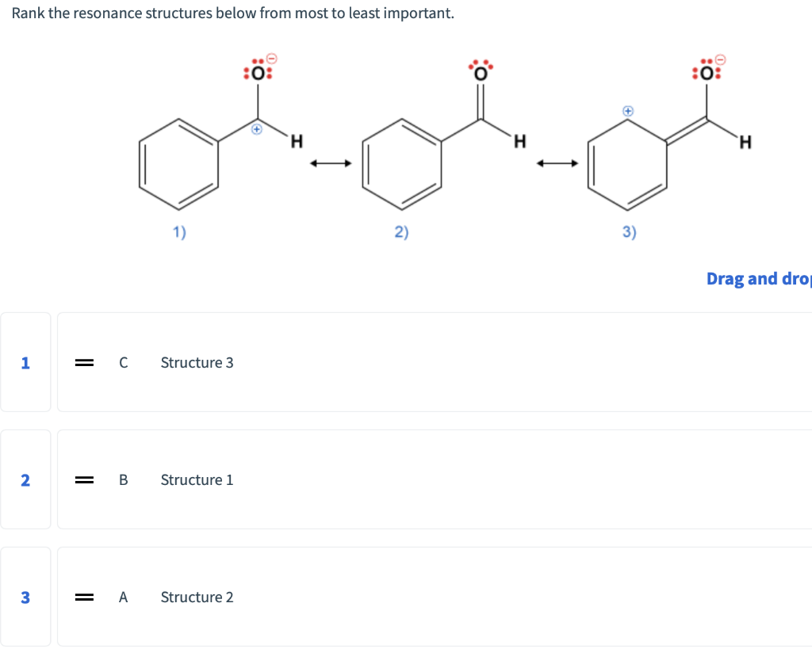Click the drag handle beside Structure 2
Image resolution: width=812 pixels, height=649 pixels.
83,597
